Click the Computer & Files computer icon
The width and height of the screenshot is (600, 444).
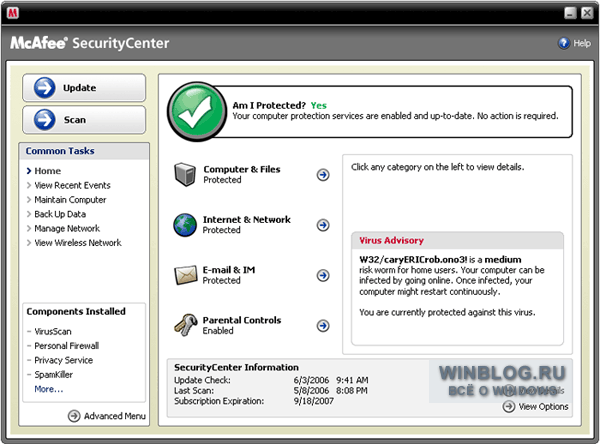click(185, 175)
